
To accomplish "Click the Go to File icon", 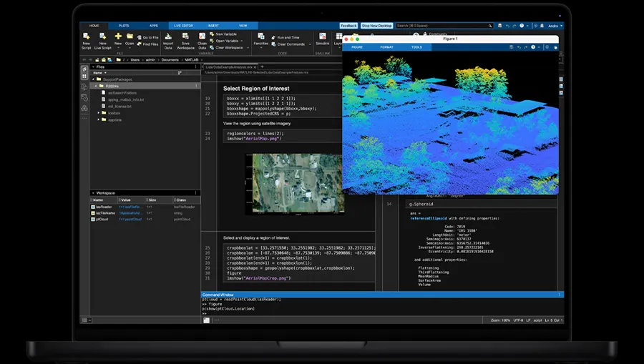I will point(139,37).
